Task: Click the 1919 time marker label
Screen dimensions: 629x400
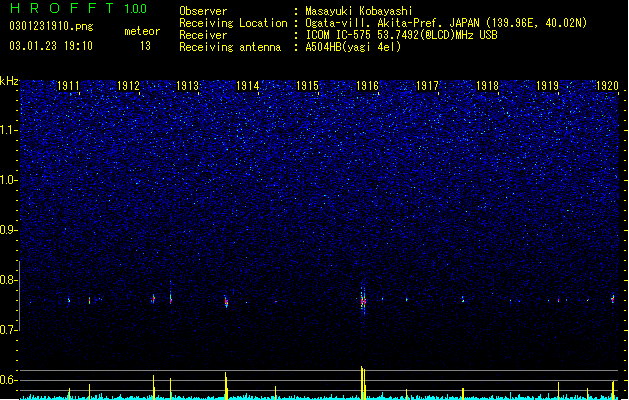Action: [547, 86]
